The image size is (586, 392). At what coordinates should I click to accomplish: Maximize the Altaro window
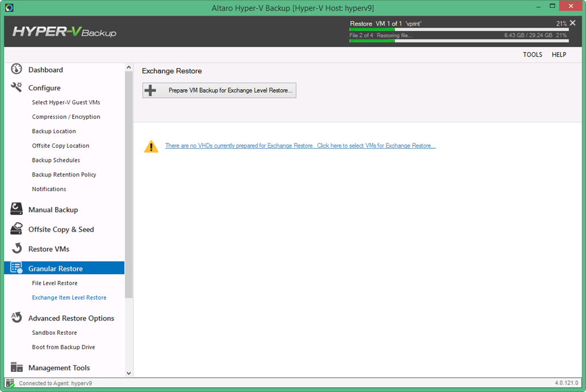tap(552, 6)
